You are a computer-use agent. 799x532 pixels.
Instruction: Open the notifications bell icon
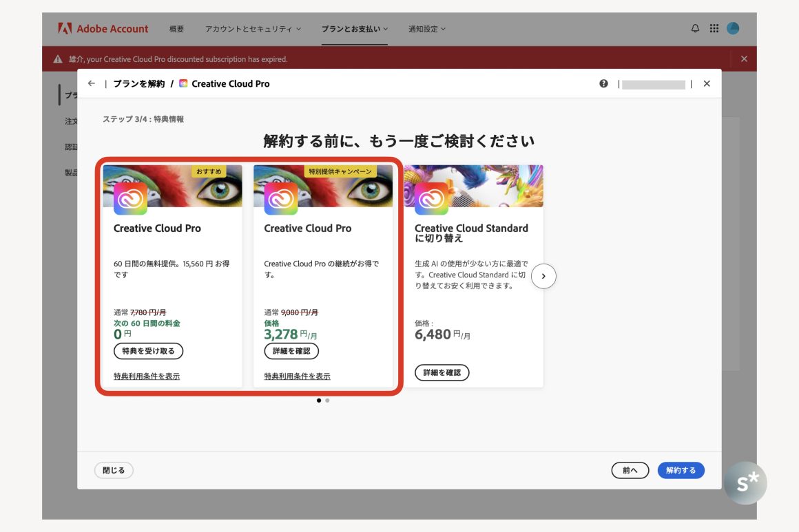click(x=695, y=29)
